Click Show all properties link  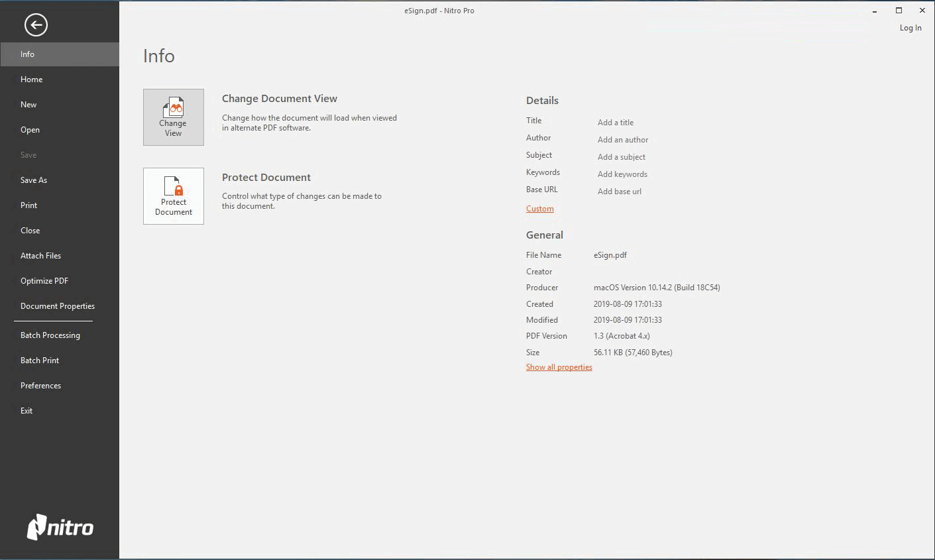point(559,367)
